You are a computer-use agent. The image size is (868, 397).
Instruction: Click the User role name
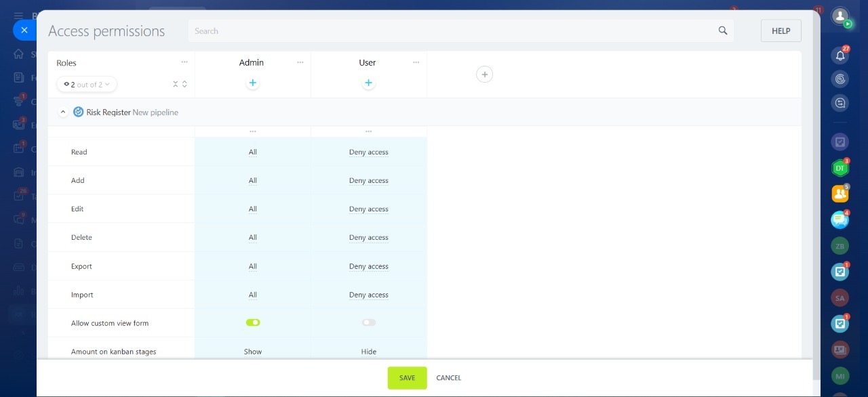(368, 62)
